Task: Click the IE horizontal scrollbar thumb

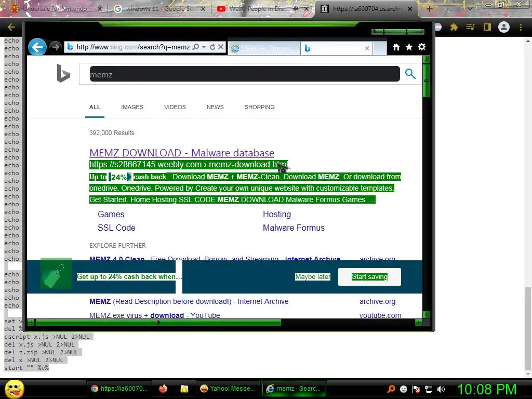Action: tap(158, 323)
